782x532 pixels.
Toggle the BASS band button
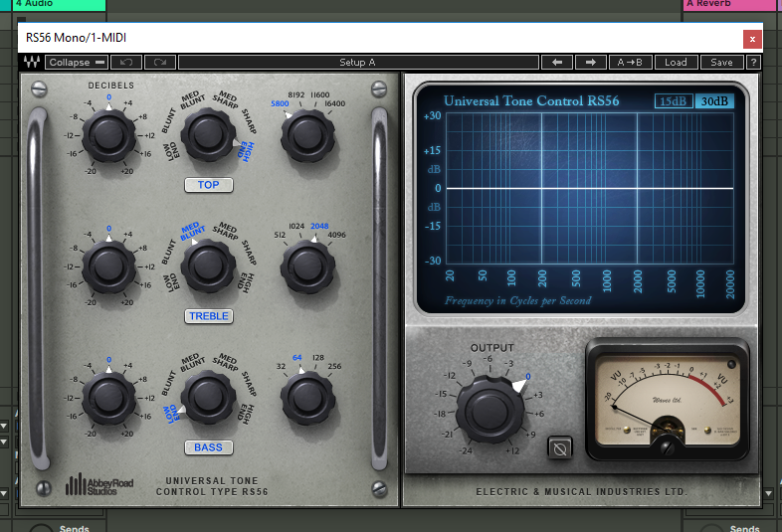[209, 447]
